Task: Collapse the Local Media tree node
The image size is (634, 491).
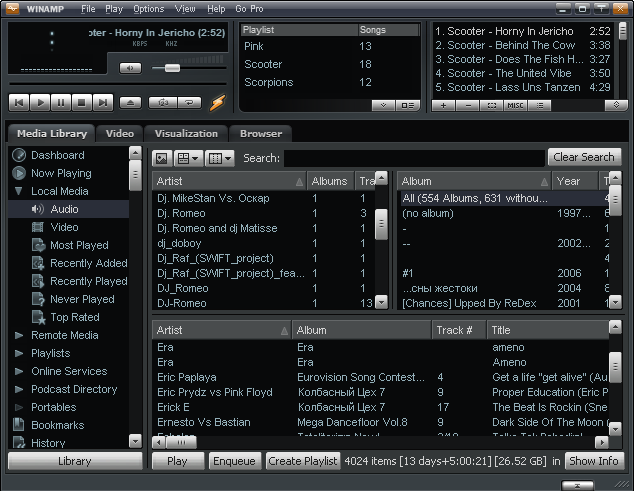Action: click(19, 191)
